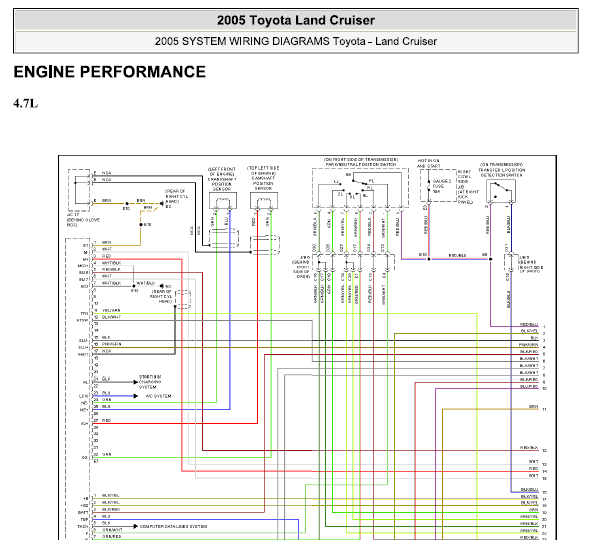Click the 'YEL/GRN' wire label at pin 11
This screenshot has width=599, height=540.
point(111,310)
